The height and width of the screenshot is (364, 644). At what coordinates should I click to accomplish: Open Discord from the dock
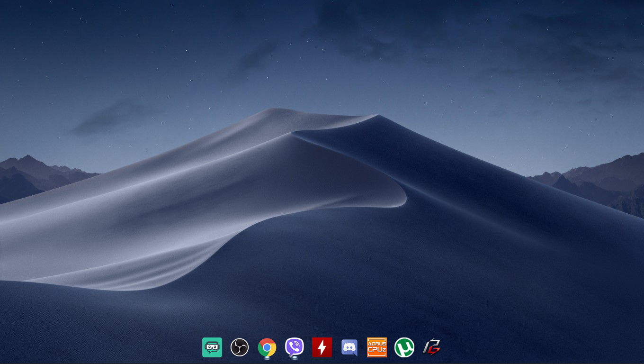(349, 347)
